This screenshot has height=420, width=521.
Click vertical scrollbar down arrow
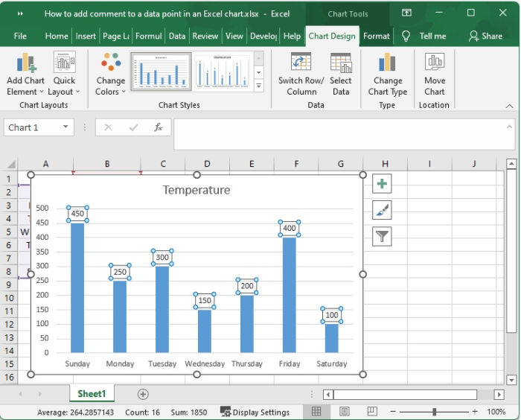click(x=511, y=380)
